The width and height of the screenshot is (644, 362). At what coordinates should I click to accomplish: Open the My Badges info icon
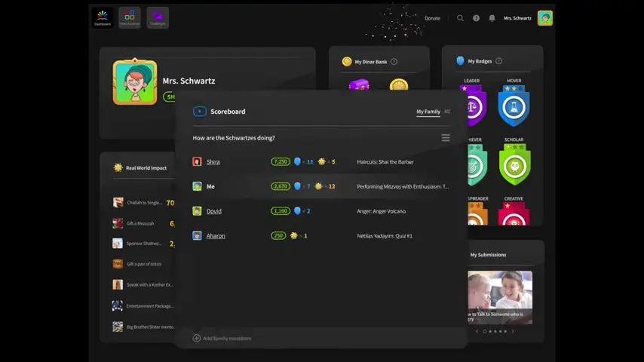point(498,61)
